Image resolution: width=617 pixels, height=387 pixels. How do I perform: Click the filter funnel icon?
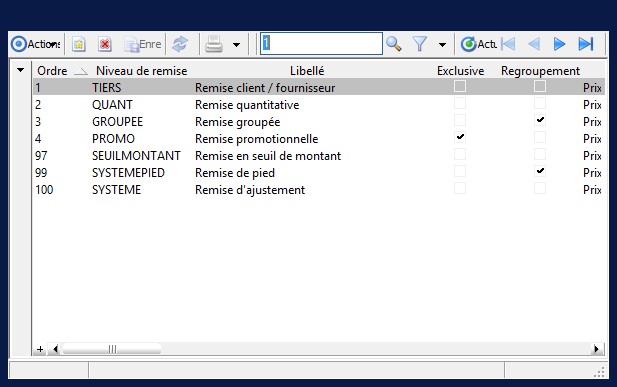[x=419, y=44]
